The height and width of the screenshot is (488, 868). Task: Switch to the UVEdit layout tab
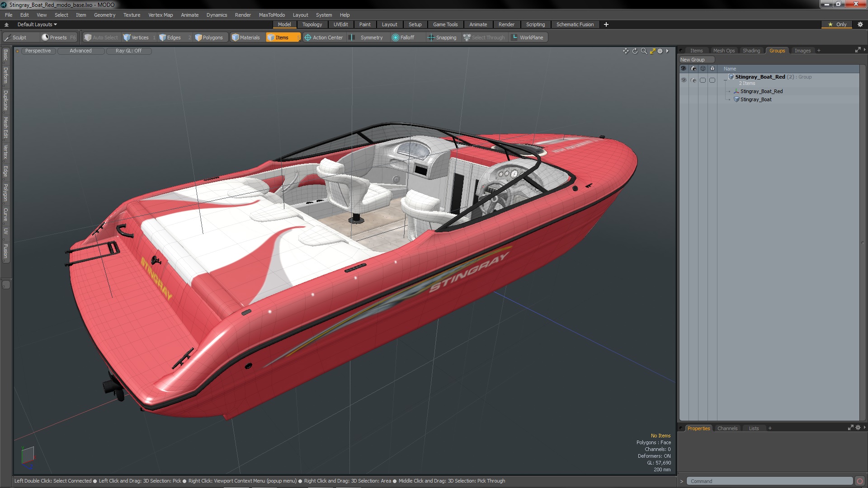pos(340,24)
